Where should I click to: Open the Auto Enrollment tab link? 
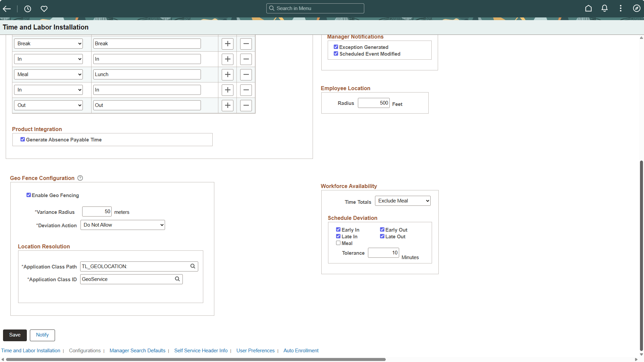click(301, 351)
